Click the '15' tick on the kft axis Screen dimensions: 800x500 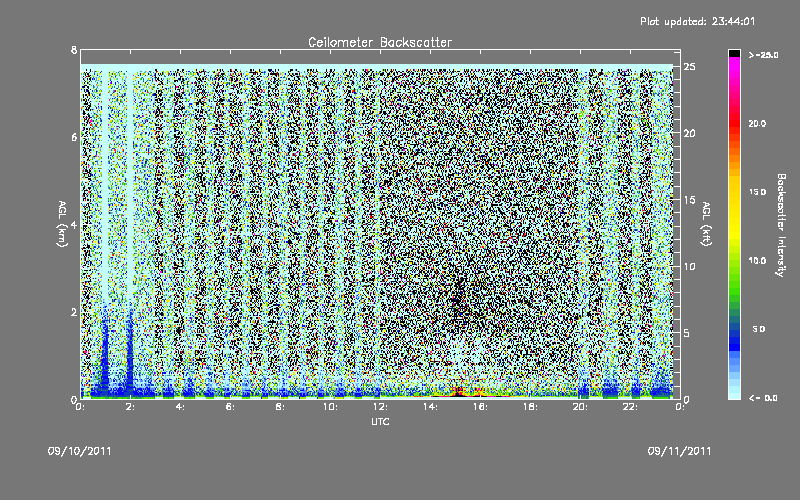click(x=690, y=199)
